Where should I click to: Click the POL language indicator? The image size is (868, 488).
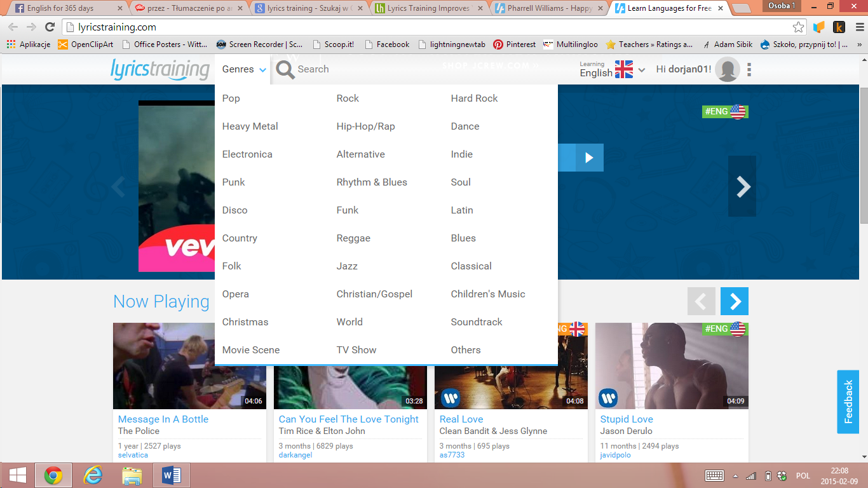click(x=803, y=475)
